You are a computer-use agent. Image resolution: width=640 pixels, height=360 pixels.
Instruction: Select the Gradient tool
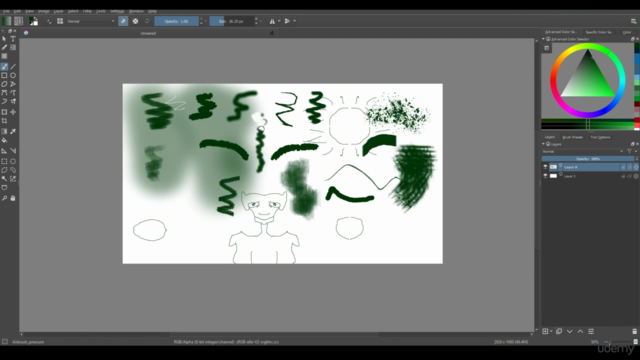(x=4, y=131)
